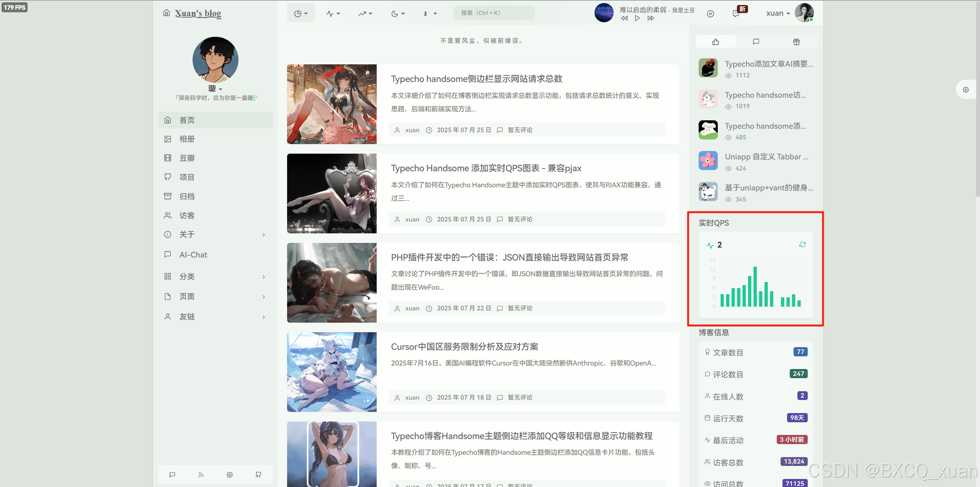
Task: Expand the 分类 sidebar section
Action: (216, 277)
